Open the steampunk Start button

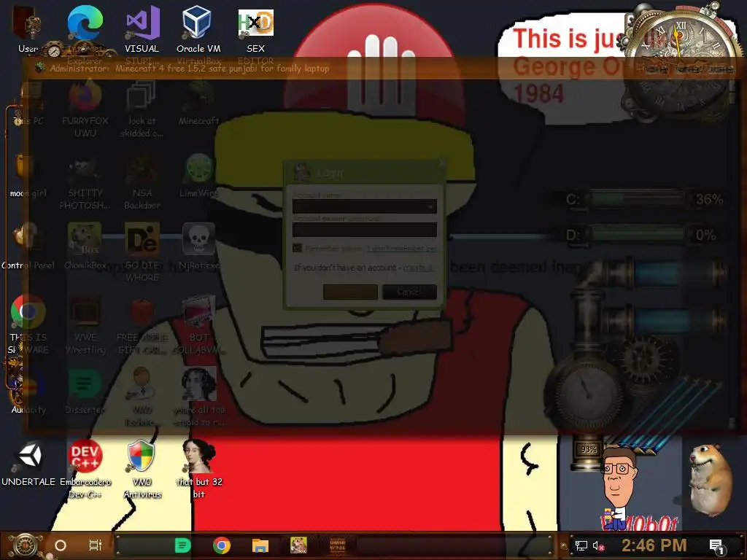(25, 545)
